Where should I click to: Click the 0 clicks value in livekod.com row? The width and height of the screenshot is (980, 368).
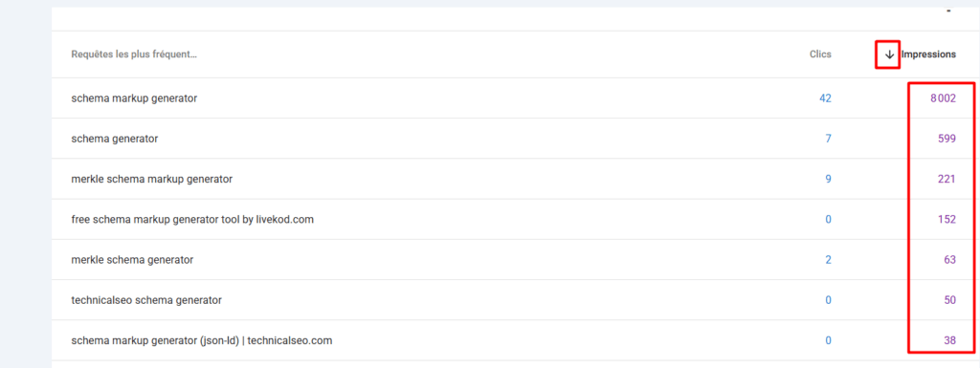[x=828, y=220]
